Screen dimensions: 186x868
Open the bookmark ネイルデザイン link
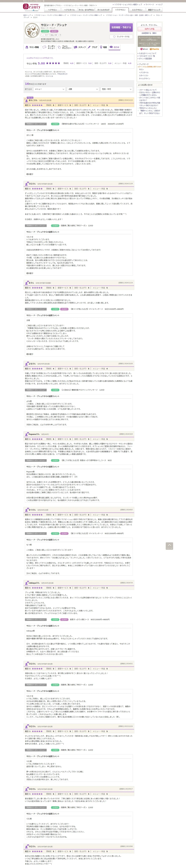point(144,79)
